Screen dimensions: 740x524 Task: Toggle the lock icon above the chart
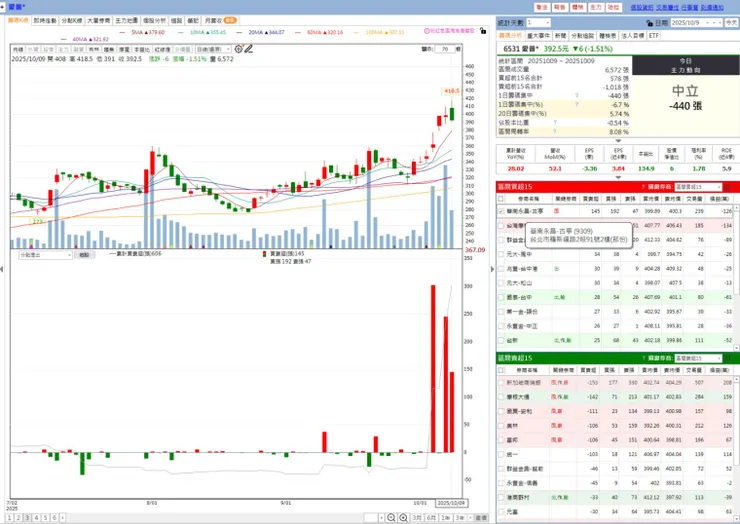[482, 31]
